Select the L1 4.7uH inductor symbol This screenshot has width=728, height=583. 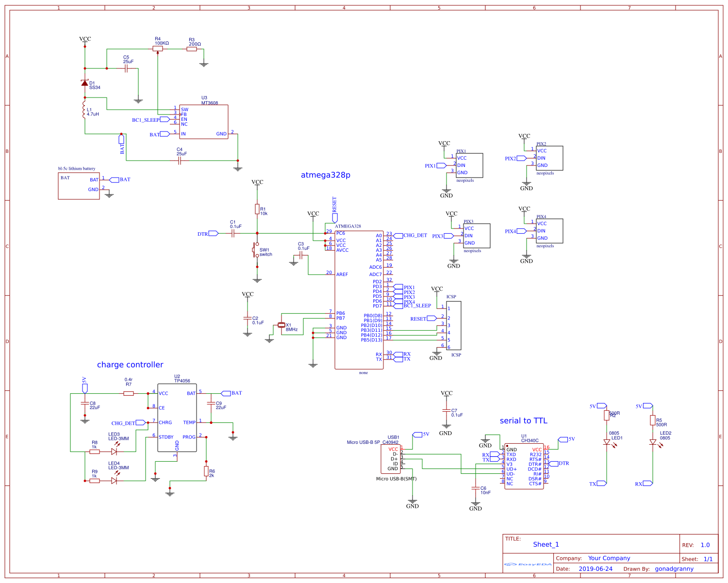point(84,110)
